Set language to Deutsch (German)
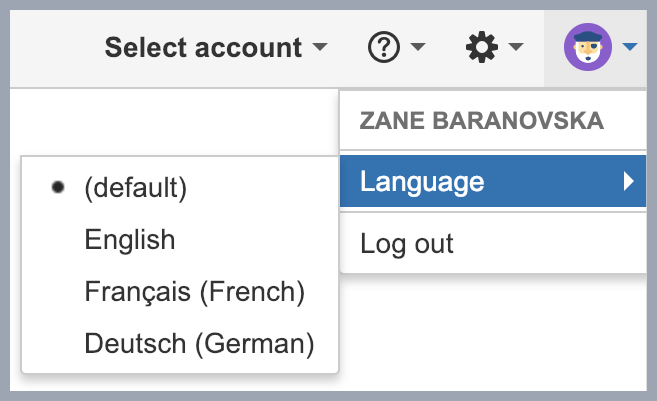 (x=200, y=344)
